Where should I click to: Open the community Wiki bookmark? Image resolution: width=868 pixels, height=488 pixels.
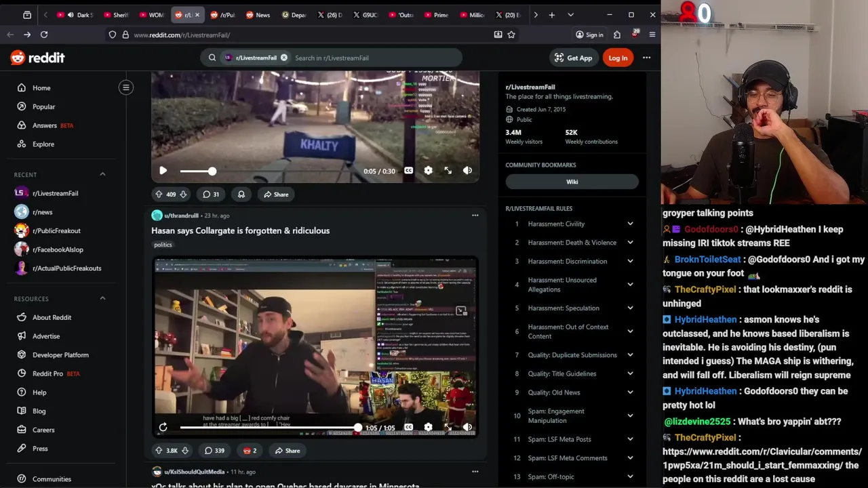pyautogui.click(x=572, y=182)
